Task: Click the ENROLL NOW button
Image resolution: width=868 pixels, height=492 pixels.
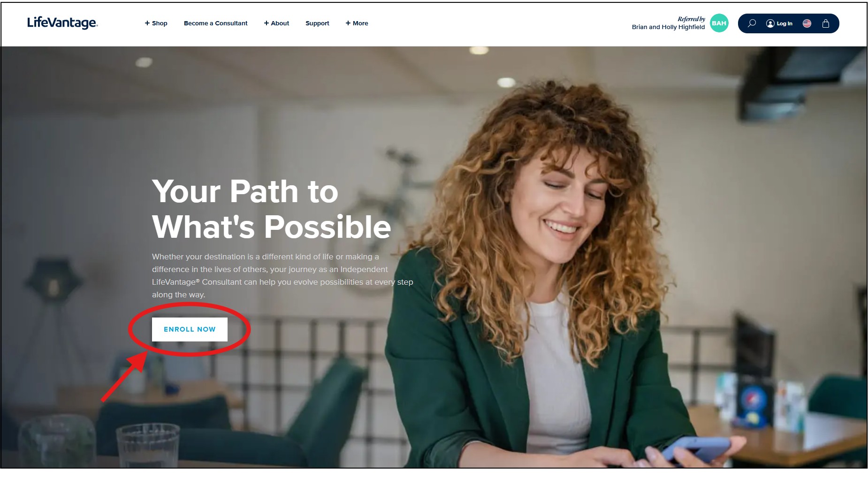Action: (190, 329)
